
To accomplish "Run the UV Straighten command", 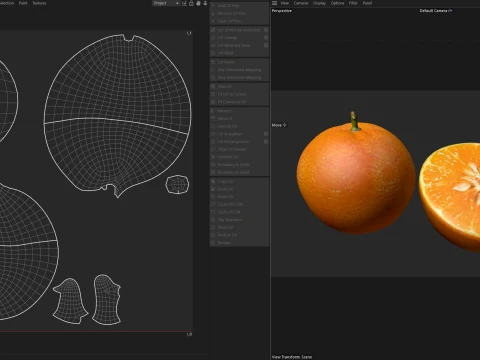I will pyautogui.click(x=237, y=134).
